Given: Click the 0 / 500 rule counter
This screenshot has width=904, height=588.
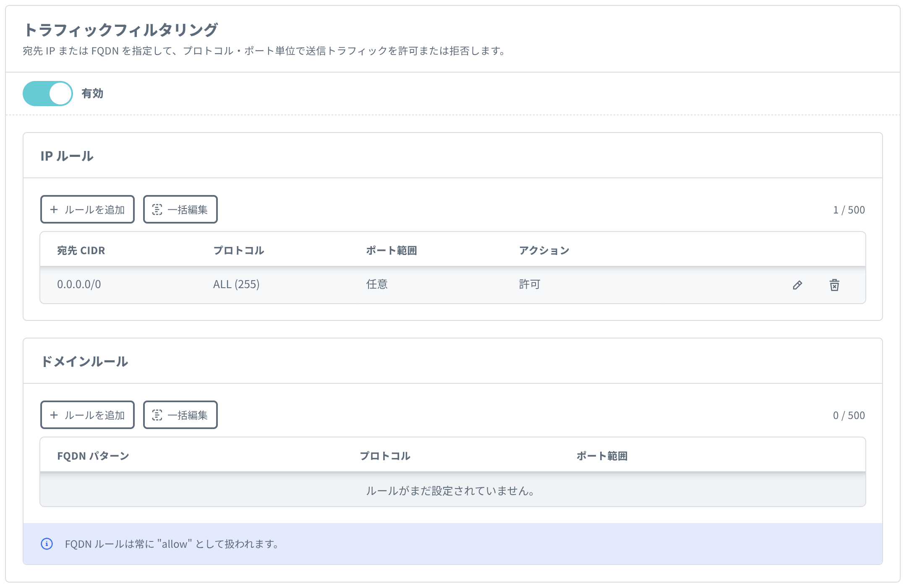Looking at the screenshot, I should (849, 415).
